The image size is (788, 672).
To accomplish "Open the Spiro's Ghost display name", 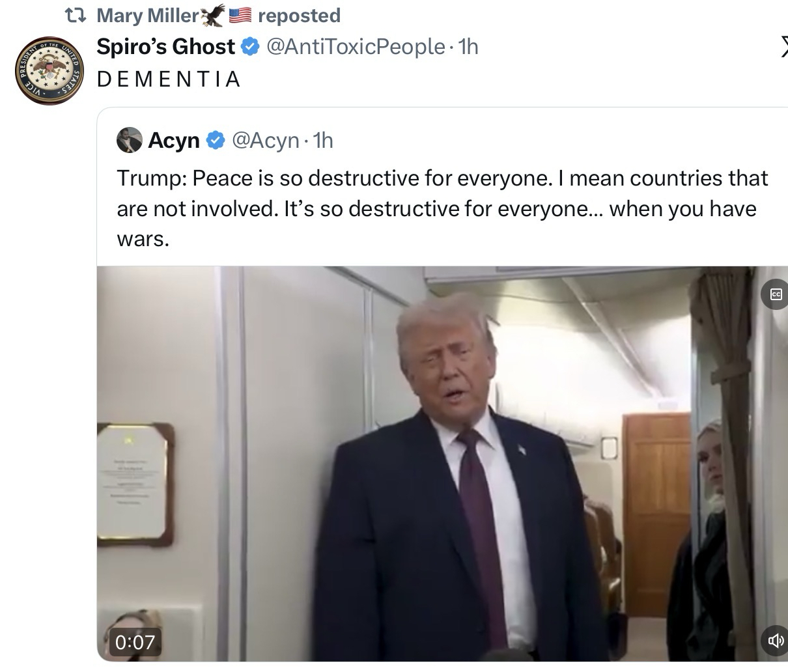I will (x=165, y=47).
